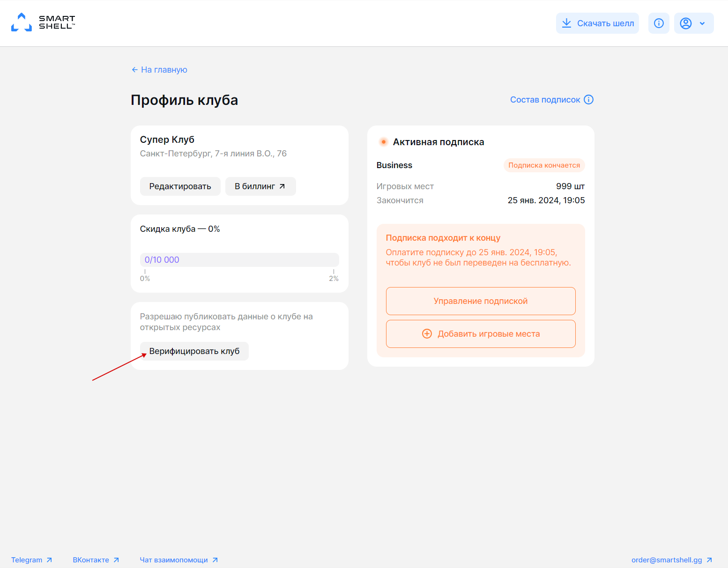The width and height of the screenshot is (728, 568).
Task: Open В биллинг button
Action: click(x=260, y=186)
